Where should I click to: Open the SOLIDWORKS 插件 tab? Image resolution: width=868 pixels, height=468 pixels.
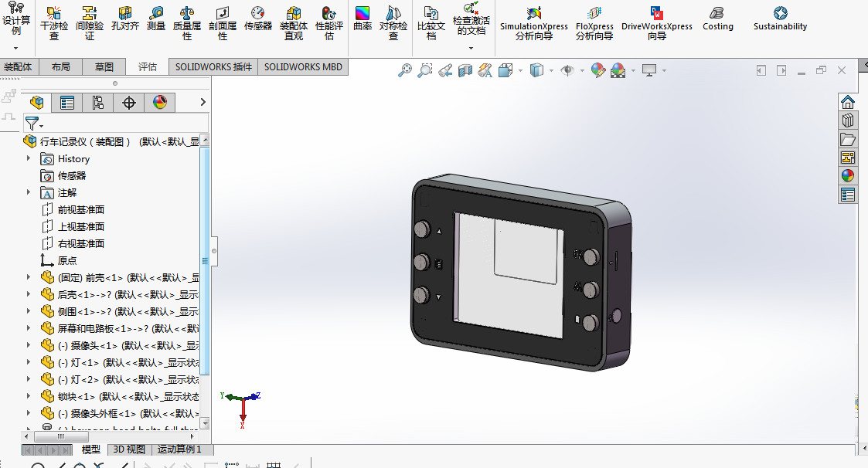tap(213, 67)
